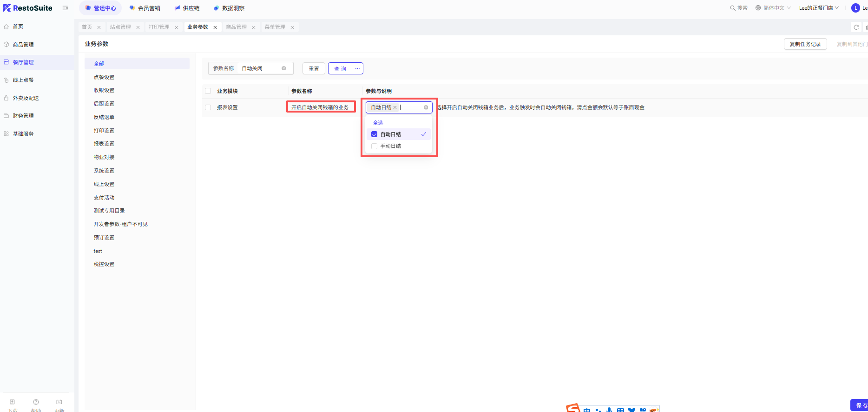Click 全选 in the dropdown list
This screenshot has height=412, width=868.
click(378, 123)
